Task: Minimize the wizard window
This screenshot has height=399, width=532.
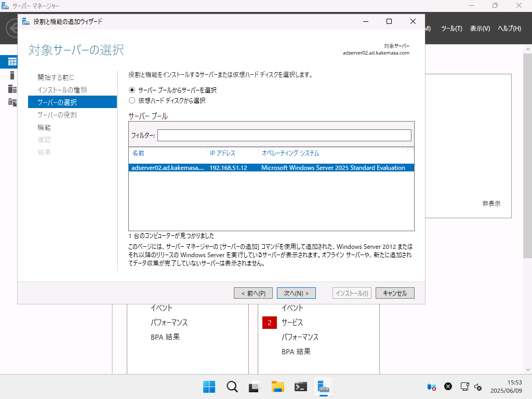Action: pyautogui.click(x=366, y=21)
